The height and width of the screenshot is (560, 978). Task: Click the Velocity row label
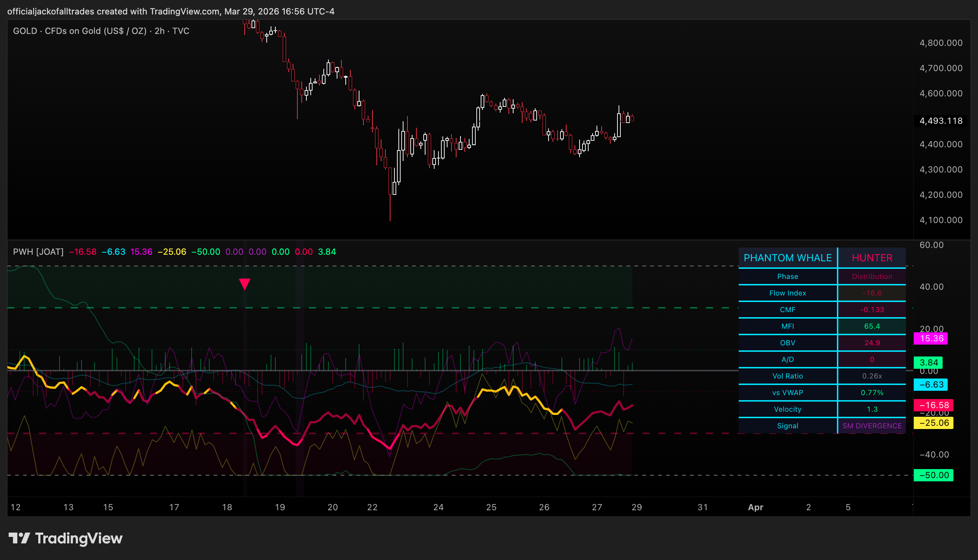pyautogui.click(x=787, y=409)
